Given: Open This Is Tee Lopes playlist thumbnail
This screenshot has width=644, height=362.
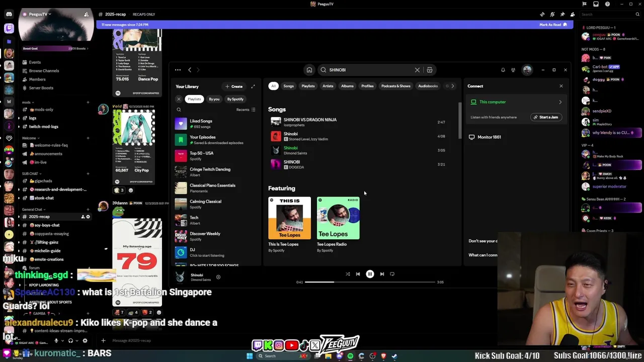Looking at the screenshot, I should 289,218.
